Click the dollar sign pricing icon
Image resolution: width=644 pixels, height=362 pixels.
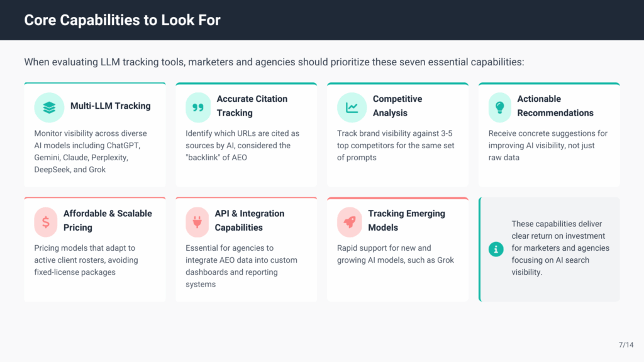tap(46, 222)
